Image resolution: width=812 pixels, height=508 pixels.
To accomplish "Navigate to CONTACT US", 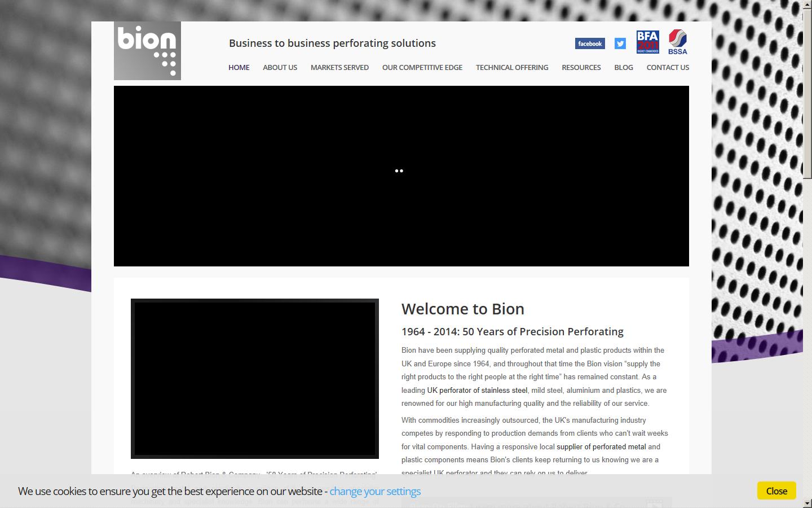I will tap(668, 67).
